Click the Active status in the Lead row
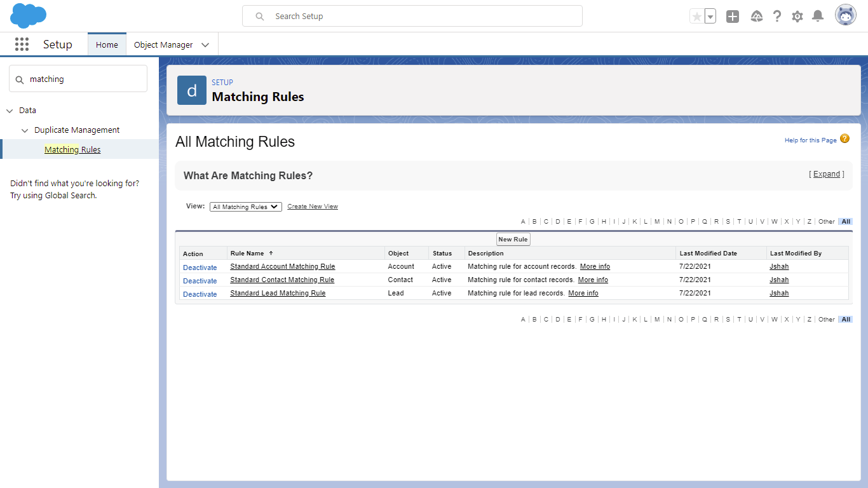 pyautogui.click(x=442, y=293)
